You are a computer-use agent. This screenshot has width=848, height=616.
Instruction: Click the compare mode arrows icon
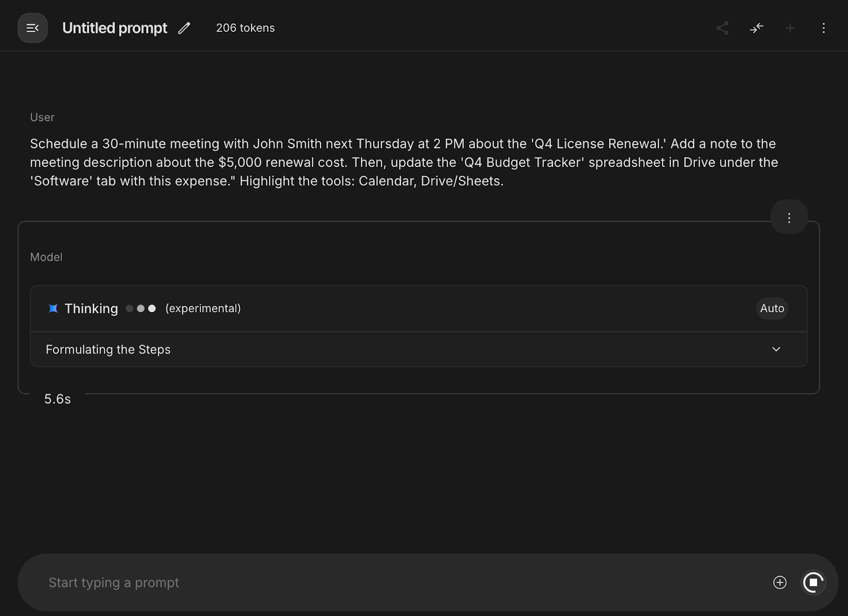[756, 28]
